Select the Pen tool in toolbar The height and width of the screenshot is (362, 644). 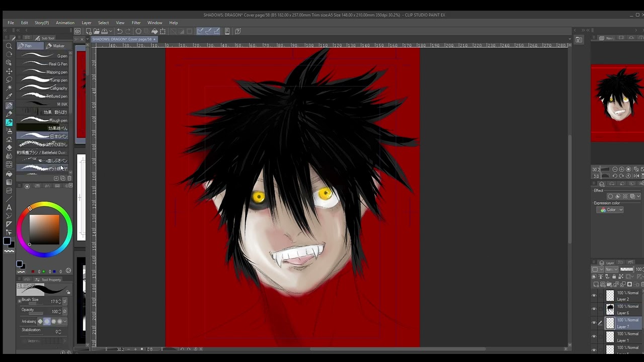click(x=9, y=106)
